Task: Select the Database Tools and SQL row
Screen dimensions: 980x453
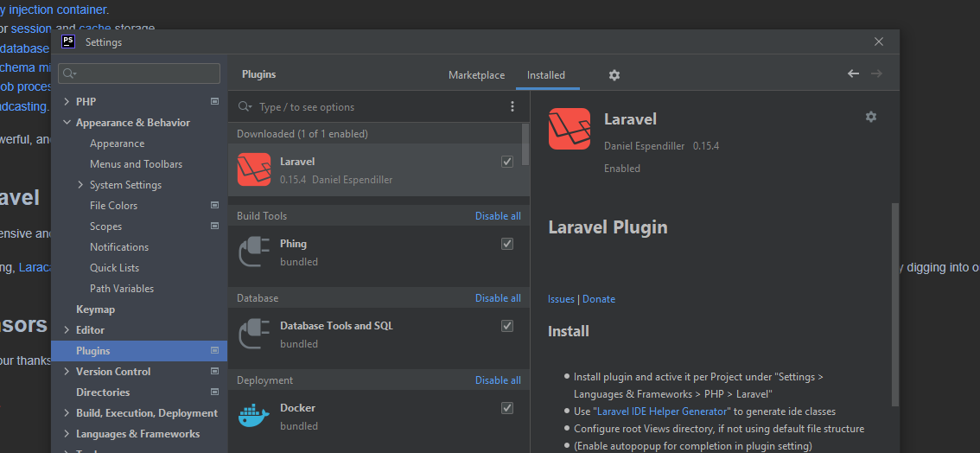Action: tap(379, 335)
